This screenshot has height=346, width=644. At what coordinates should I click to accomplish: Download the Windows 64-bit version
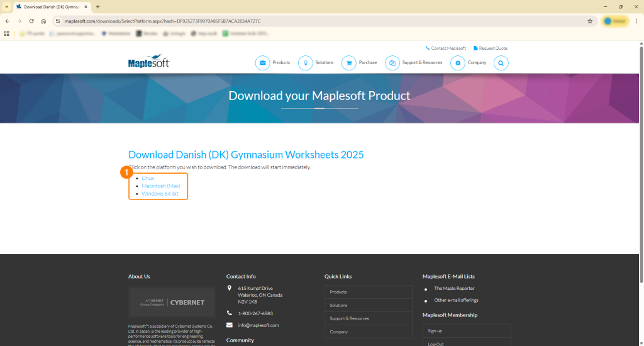(160, 193)
